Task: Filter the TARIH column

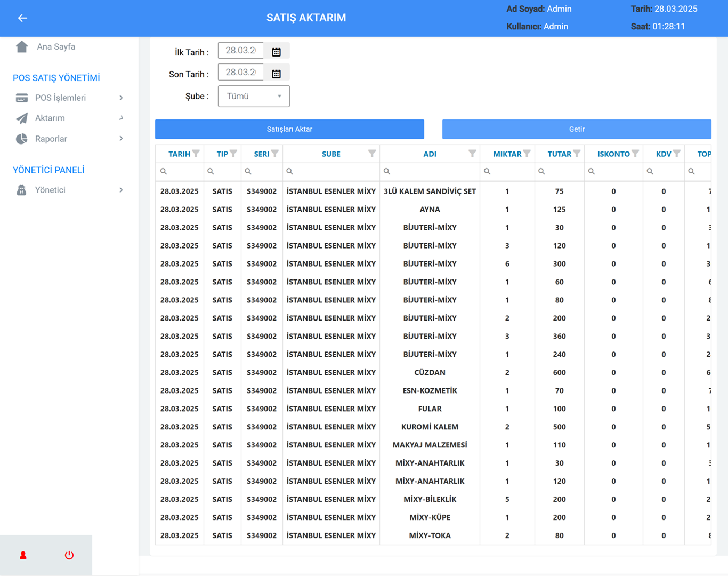Action: coord(196,154)
